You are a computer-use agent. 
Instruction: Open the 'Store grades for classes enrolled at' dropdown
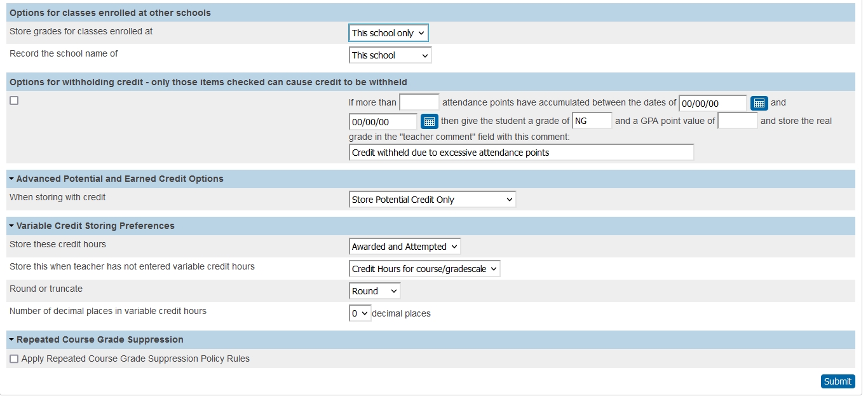[x=389, y=33]
